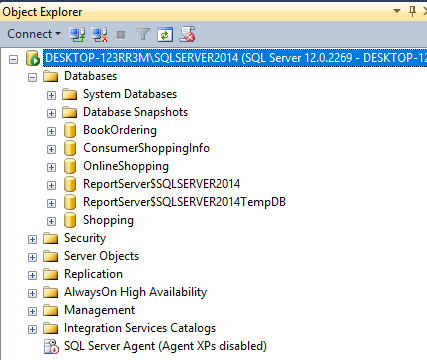Viewport: 427px width, 360px height.
Task: Click the Security folder icon
Action: click(51, 238)
